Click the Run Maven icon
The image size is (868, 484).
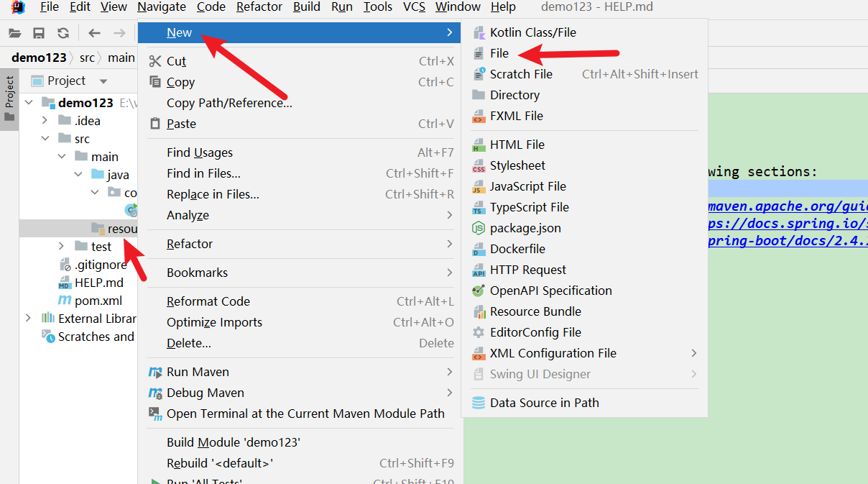155,372
